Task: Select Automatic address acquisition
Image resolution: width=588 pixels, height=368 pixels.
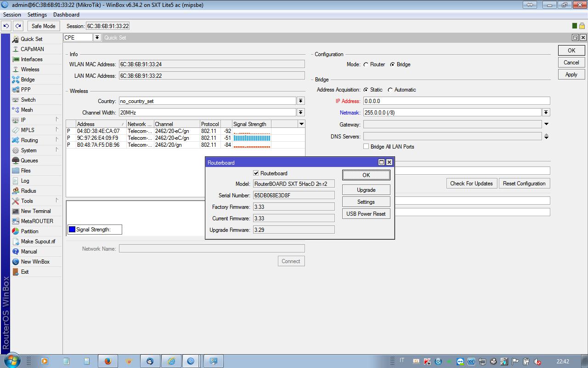Action: click(x=390, y=90)
